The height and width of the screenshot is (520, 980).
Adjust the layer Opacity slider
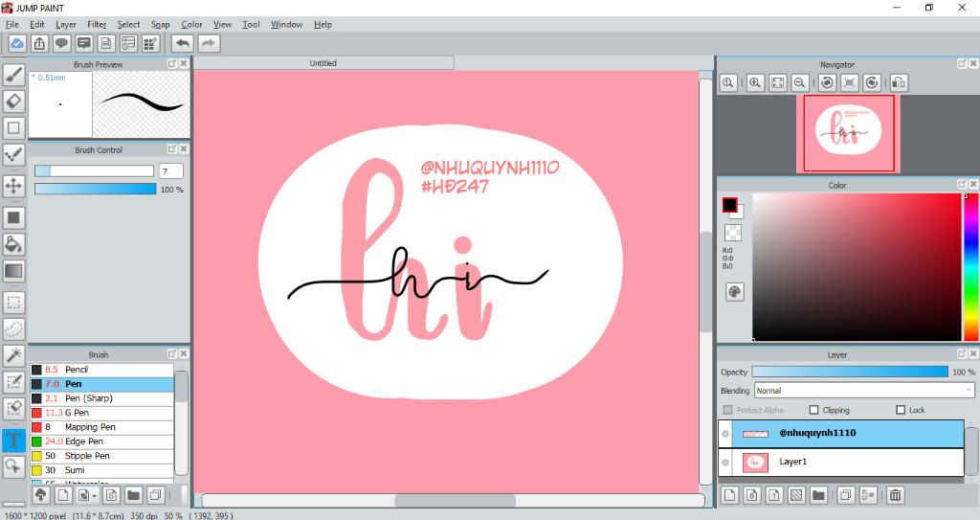850,372
